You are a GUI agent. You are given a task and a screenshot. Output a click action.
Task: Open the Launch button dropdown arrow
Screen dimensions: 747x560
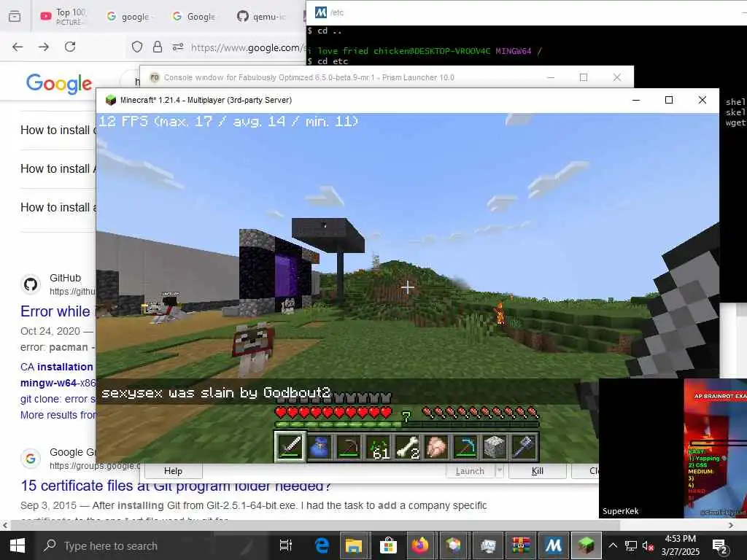(x=499, y=471)
